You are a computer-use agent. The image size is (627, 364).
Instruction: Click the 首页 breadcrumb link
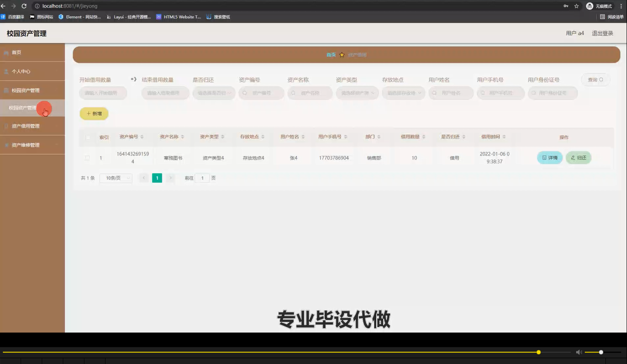[331, 54]
